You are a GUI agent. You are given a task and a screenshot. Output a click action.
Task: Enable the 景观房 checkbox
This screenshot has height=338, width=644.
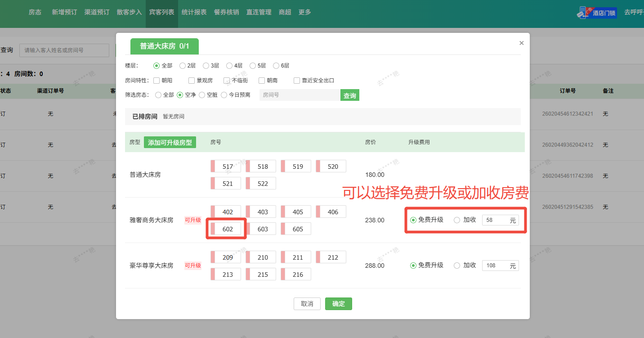click(x=192, y=81)
